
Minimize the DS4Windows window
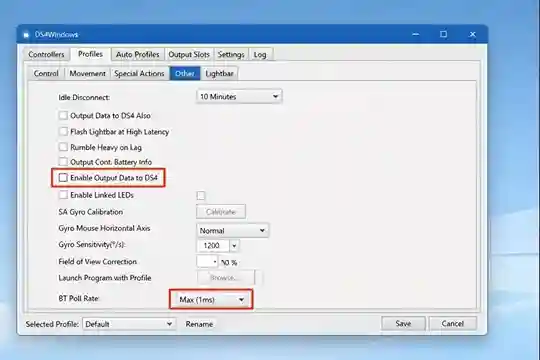pos(416,34)
